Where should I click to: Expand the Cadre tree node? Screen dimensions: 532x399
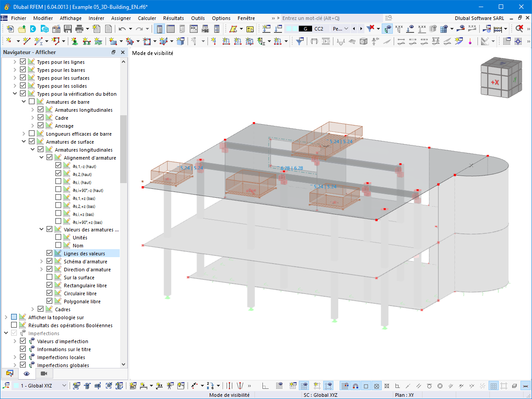tap(32, 118)
